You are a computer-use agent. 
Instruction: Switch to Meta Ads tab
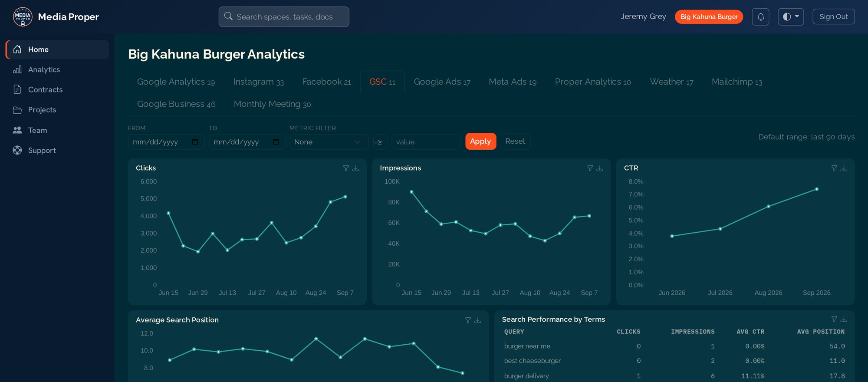[513, 82]
